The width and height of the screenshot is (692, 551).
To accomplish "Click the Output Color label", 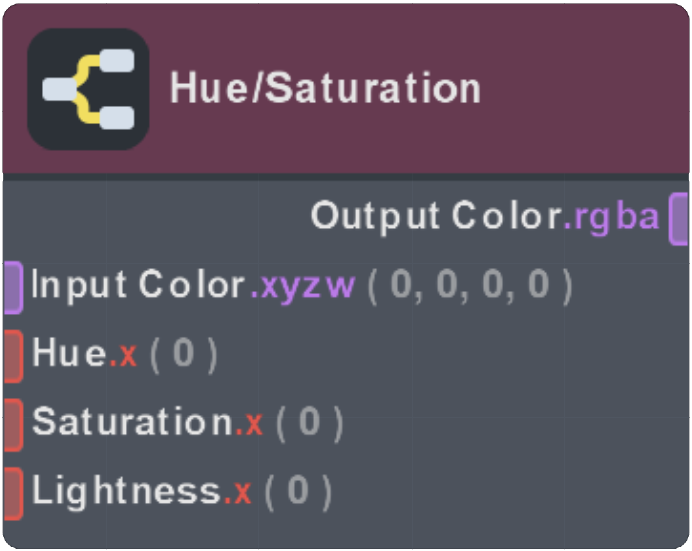I will click(436, 216).
